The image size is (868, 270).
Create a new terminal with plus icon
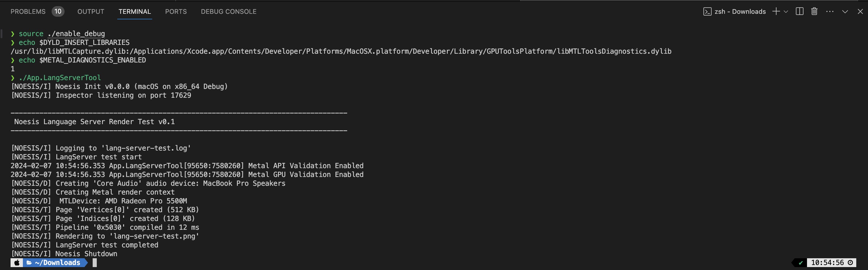pyautogui.click(x=776, y=11)
